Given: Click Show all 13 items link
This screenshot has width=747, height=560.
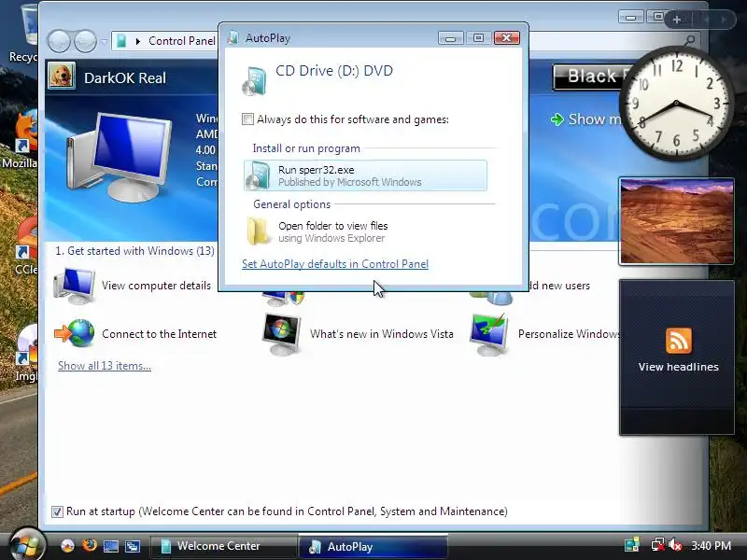Looking at the screenshot, I should 105,366.
